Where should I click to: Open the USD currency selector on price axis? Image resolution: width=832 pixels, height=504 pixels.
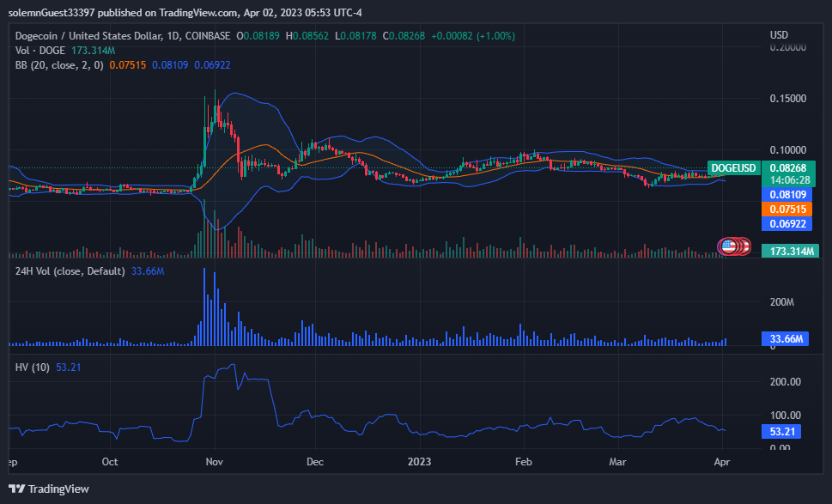point(779,35)
